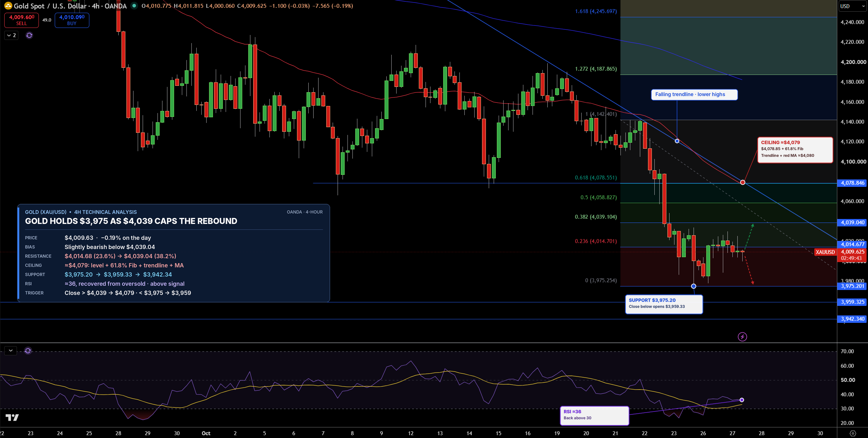Click the SELL 4,009.600 button
The width and height of the screenshot is (868, 438).
(x=22, y=20)
